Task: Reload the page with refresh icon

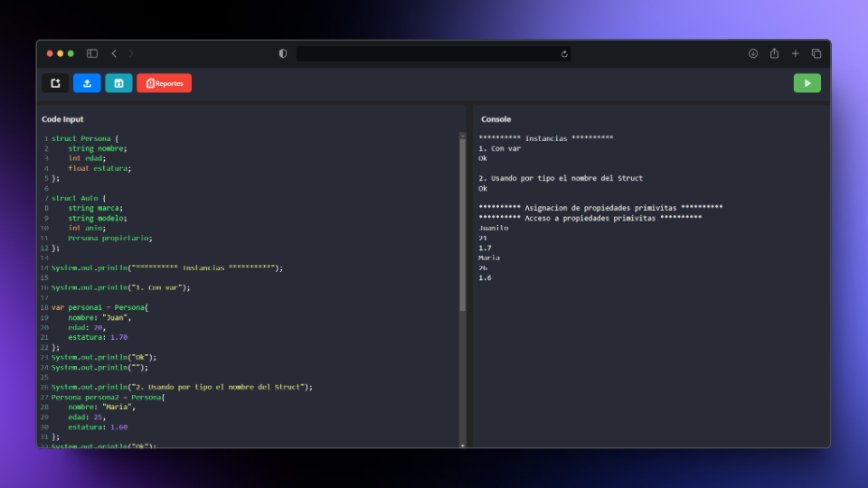Action: 564,54
